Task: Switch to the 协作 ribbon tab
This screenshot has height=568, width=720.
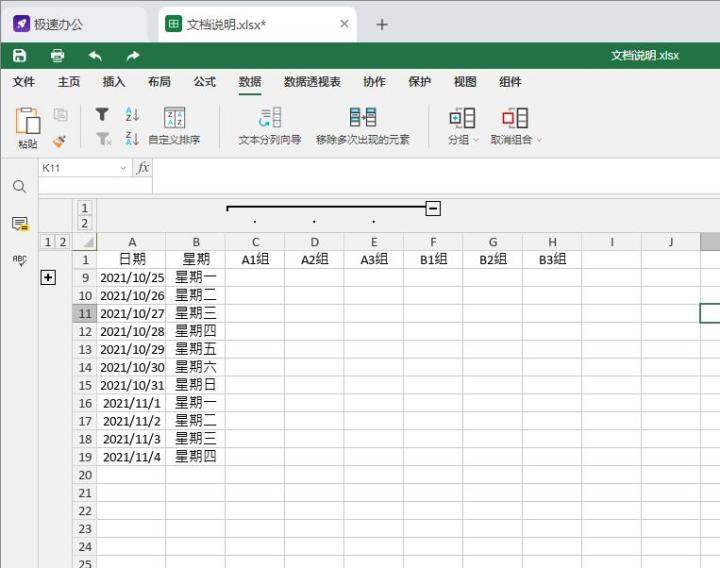Action: (x=374, y=82)
